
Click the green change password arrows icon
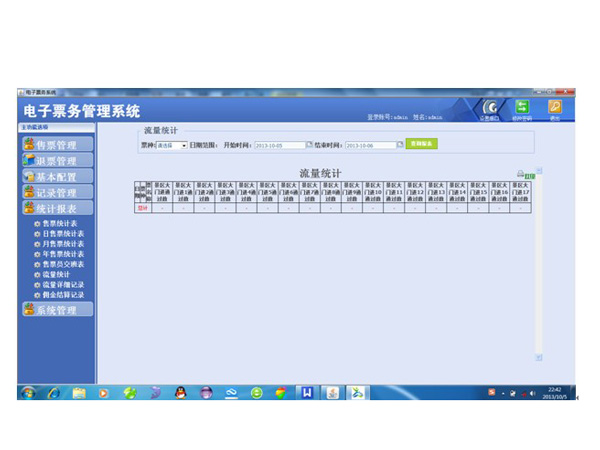tap(522, 107)
